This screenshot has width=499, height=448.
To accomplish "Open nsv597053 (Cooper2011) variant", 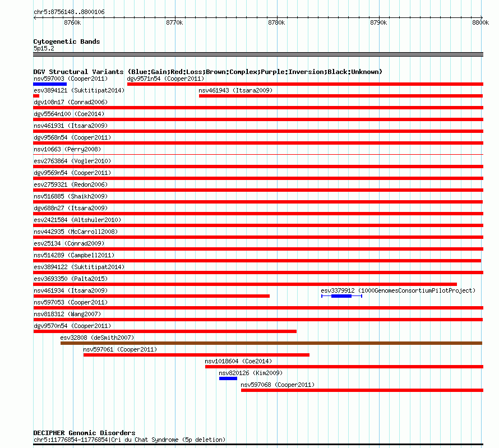I will pyautogui.click(x=71, y=302).
